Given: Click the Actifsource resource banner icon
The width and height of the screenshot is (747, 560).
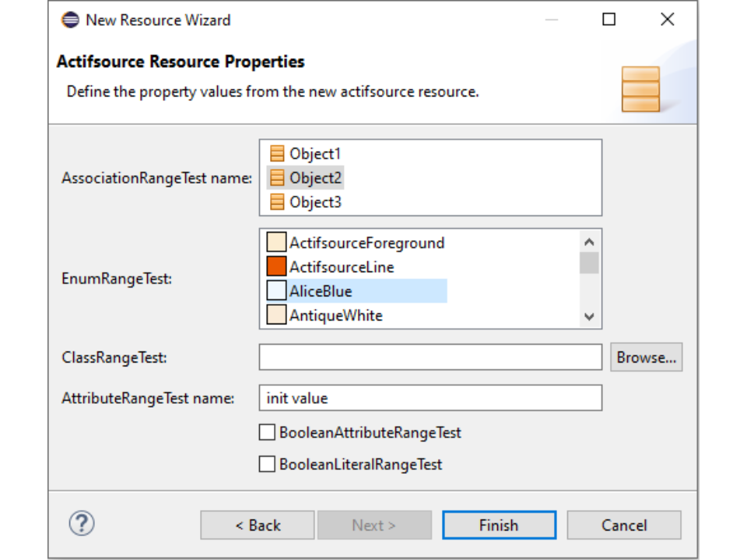Looking at the screenshot, I should [640, 89].
